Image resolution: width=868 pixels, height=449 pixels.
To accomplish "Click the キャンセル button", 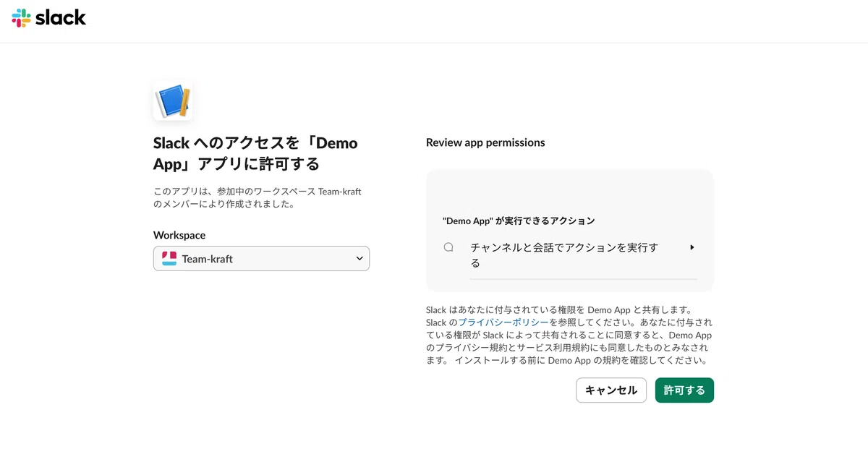I will coord(611,390).
